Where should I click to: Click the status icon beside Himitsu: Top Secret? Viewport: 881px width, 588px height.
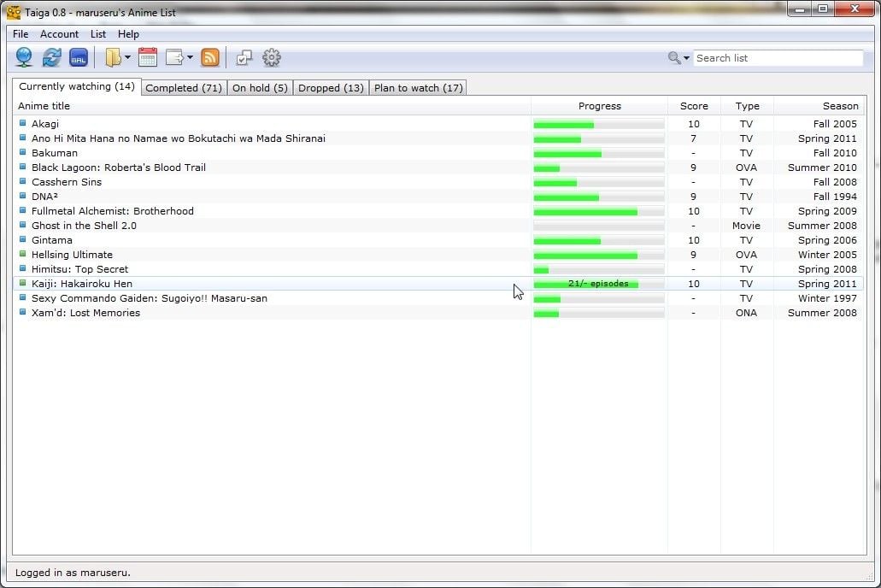point(22,268)
